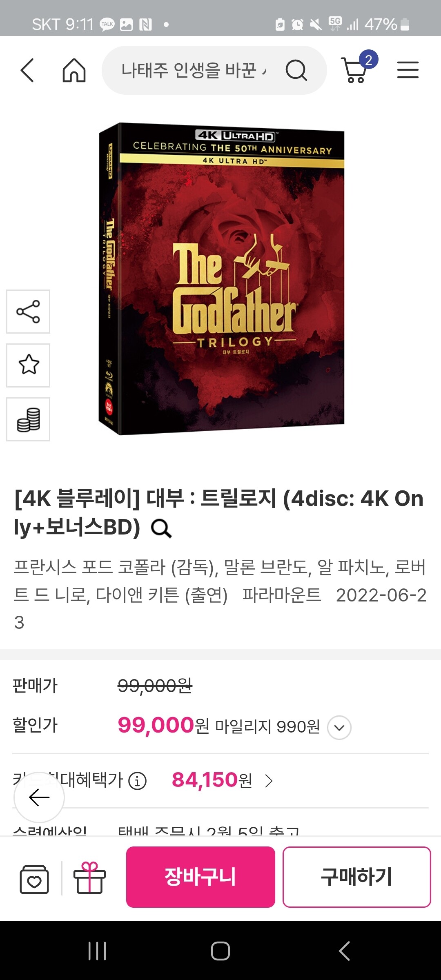Buy now with 구매하기 button

(x=357, y=877)
